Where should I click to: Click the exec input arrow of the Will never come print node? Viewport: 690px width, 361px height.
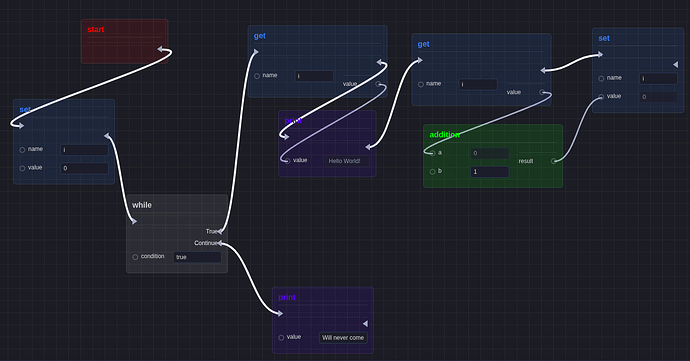coord(279,314)
